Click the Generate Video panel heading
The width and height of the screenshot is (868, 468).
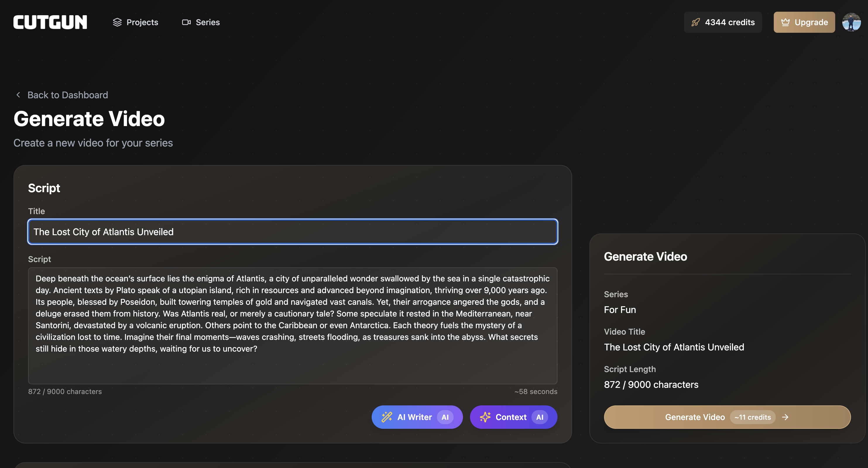(645, 257)
